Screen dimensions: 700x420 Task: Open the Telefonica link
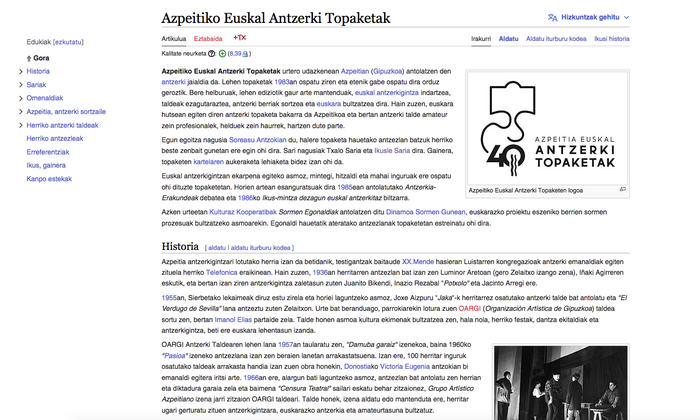(221, 272)
